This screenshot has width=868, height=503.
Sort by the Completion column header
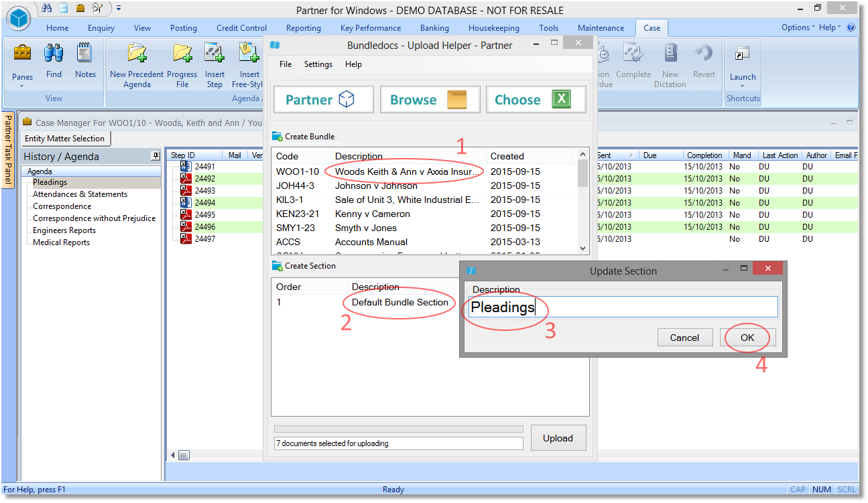click(x=704, y=155)
